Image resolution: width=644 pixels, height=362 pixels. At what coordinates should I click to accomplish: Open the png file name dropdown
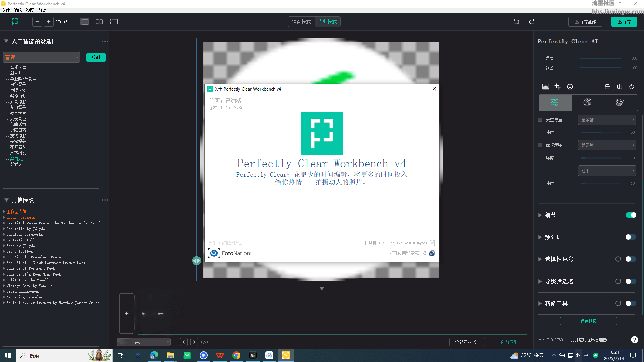pos(144,342)
